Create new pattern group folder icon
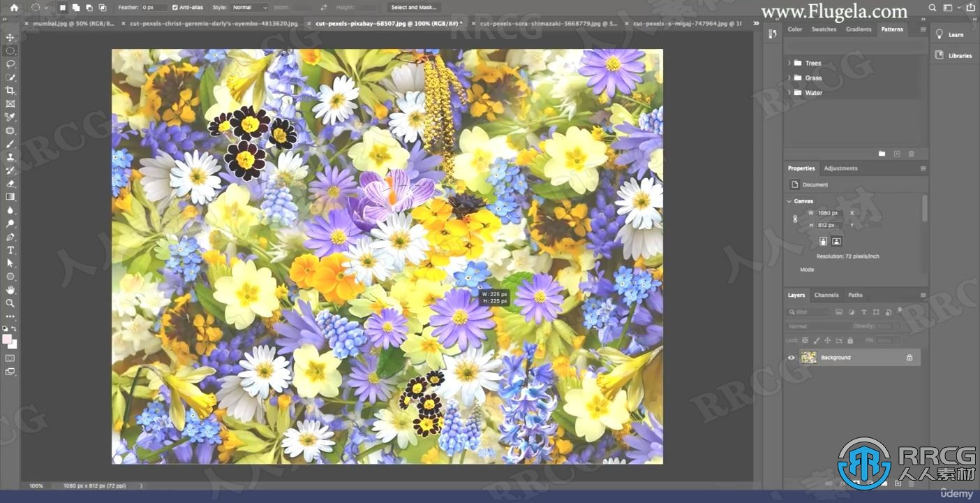The width and height of the screenshot is (980, 503). 882,154
